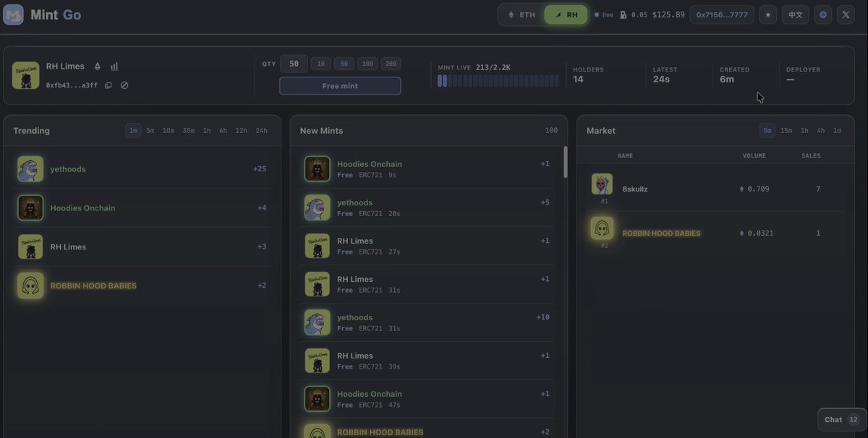Sort Market by the VOLUME column

(754, 155)
